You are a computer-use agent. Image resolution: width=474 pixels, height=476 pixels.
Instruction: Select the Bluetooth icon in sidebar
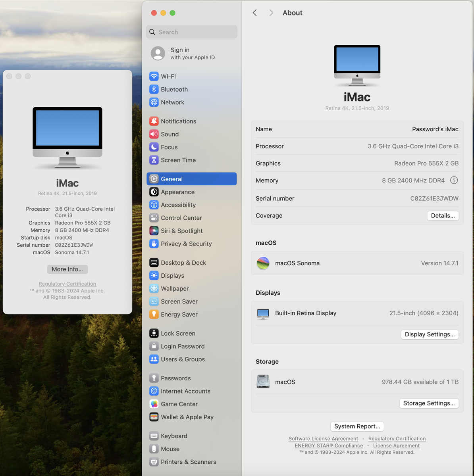coord(154,89)
